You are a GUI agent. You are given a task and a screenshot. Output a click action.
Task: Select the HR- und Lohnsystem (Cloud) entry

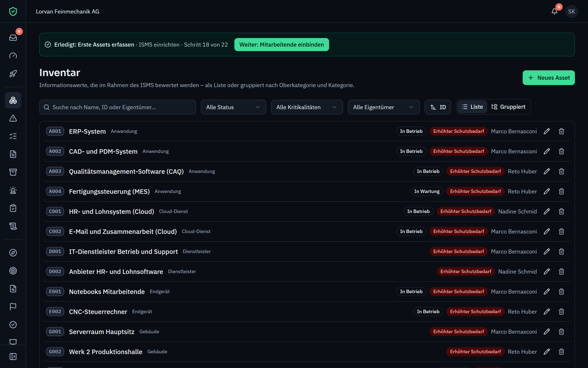click(x=307, y=212)
